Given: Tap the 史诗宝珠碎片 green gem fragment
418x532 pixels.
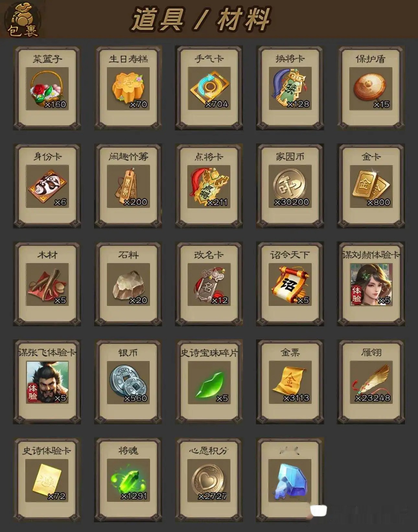Looking at the screenshot, I should 209,382.
